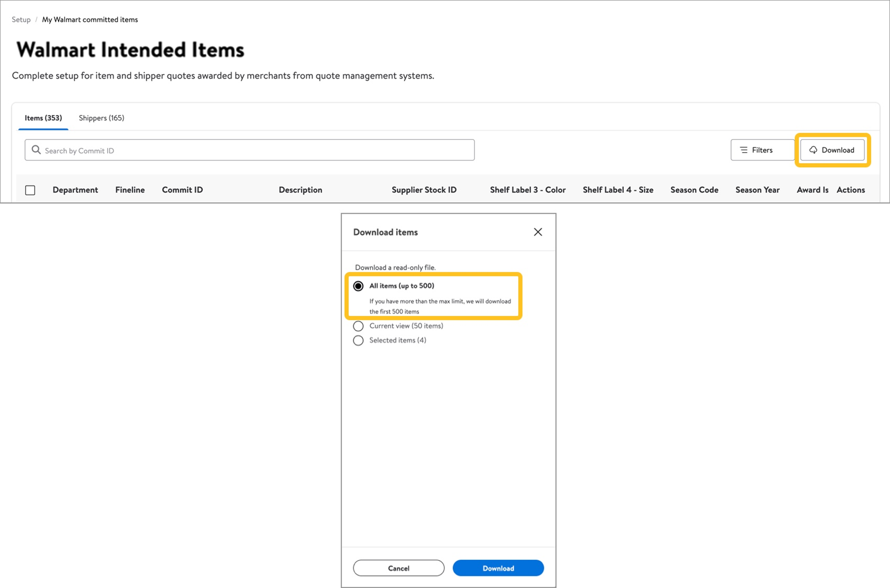Screen dimensions: 890x588
Task: Click the search magnifier icon
Action: coord(36,150)
